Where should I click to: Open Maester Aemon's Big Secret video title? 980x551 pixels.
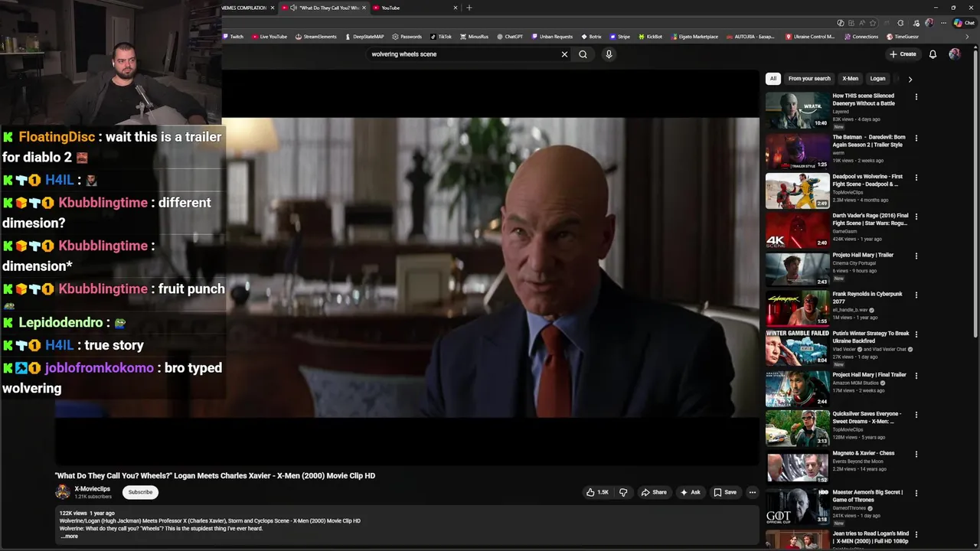[x=867, y=496]
